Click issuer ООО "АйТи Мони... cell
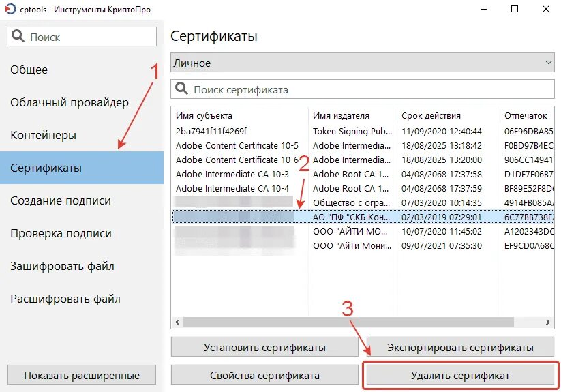The width and height of the screenshot is (561, 392). tap(352, 245)
